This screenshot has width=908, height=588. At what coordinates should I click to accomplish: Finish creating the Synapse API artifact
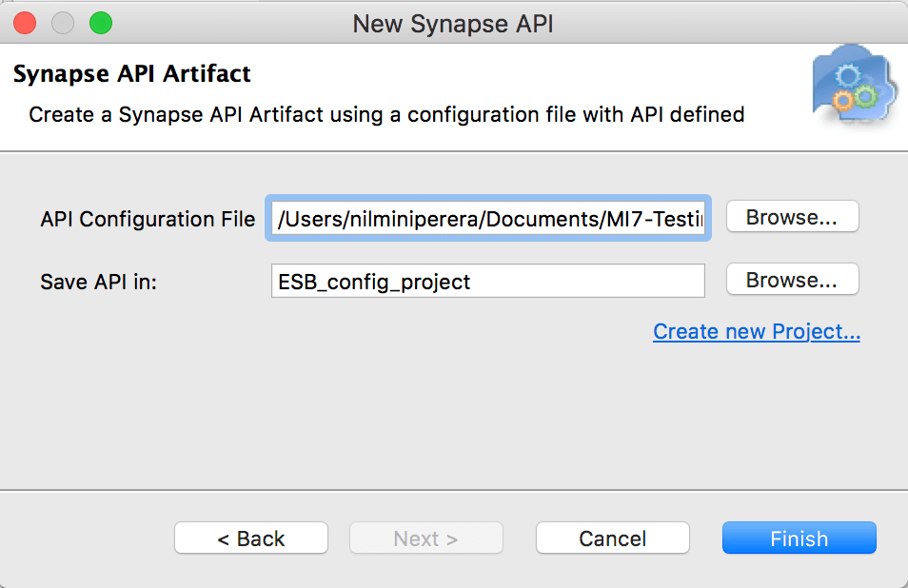point(799,538)
